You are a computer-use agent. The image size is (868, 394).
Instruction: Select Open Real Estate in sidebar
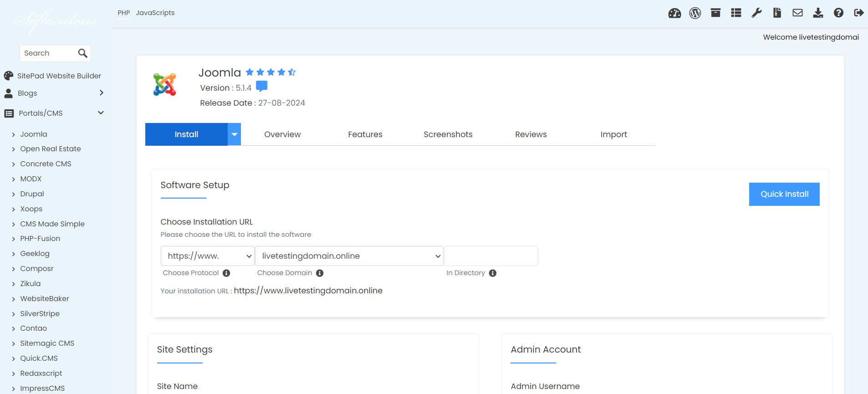51,148
